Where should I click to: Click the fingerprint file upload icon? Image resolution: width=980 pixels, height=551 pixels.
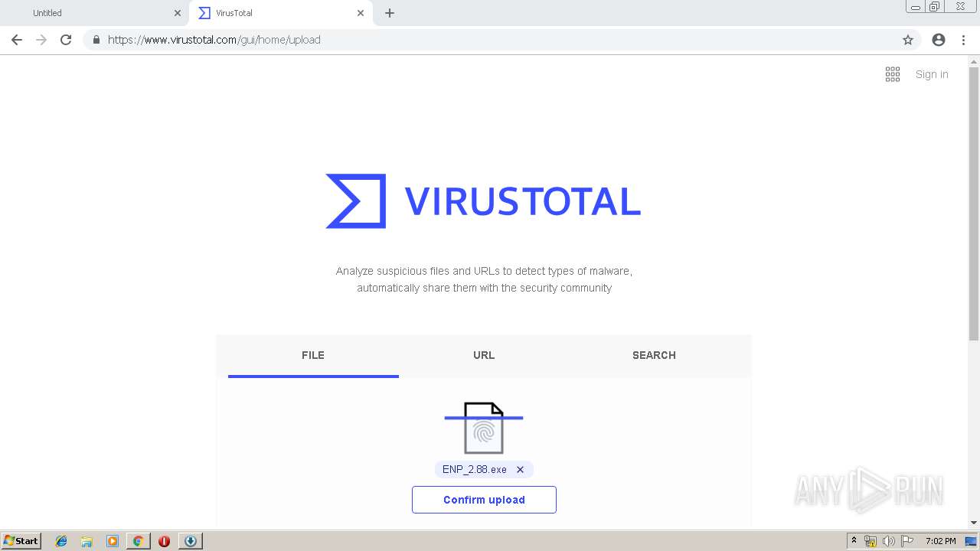484,428
